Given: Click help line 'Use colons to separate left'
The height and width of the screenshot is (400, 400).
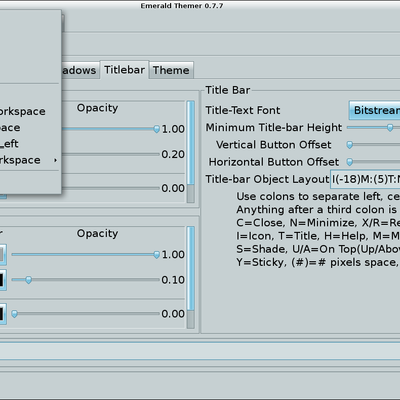Looking at the screenshot, I should tap(318, 196).
